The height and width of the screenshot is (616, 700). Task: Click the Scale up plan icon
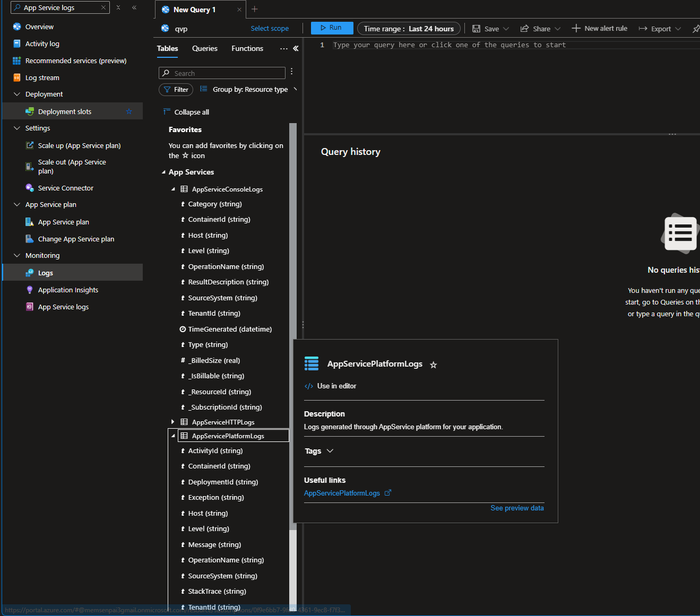coord(30,145)
